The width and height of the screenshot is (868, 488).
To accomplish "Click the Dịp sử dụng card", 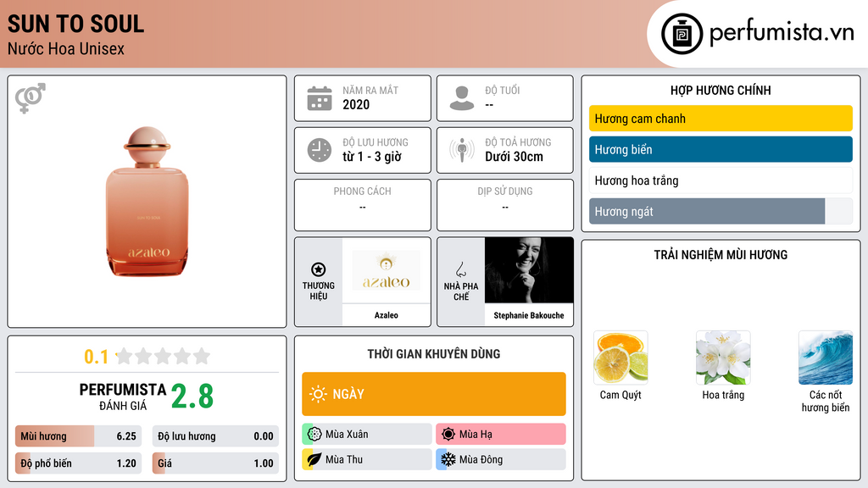I will (505, 205).
